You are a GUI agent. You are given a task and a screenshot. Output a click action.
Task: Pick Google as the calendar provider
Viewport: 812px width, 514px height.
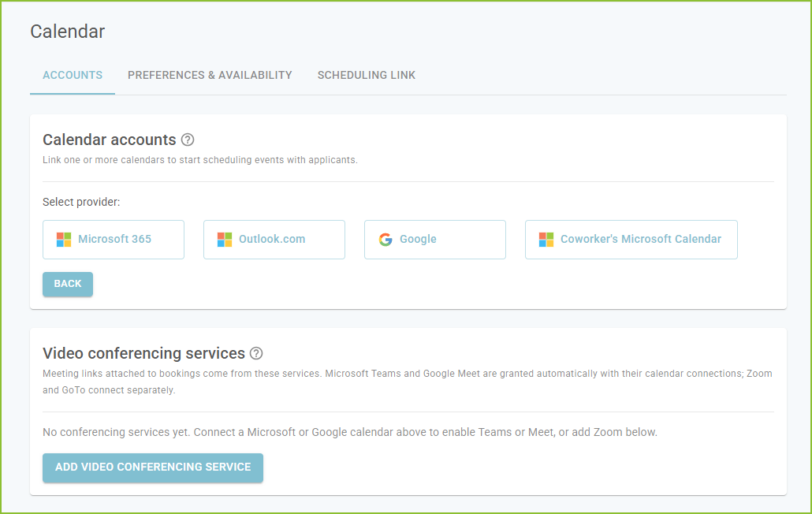coord(435,240)
